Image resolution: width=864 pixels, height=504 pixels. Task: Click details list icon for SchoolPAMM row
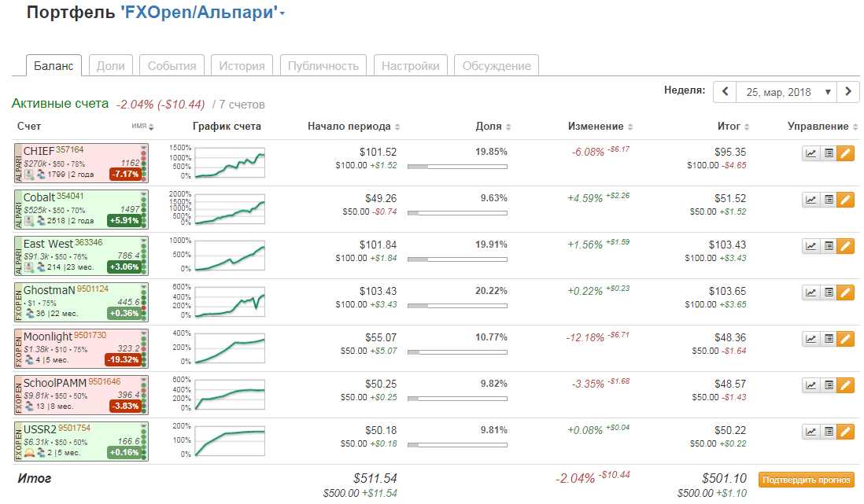click(828, 386)
